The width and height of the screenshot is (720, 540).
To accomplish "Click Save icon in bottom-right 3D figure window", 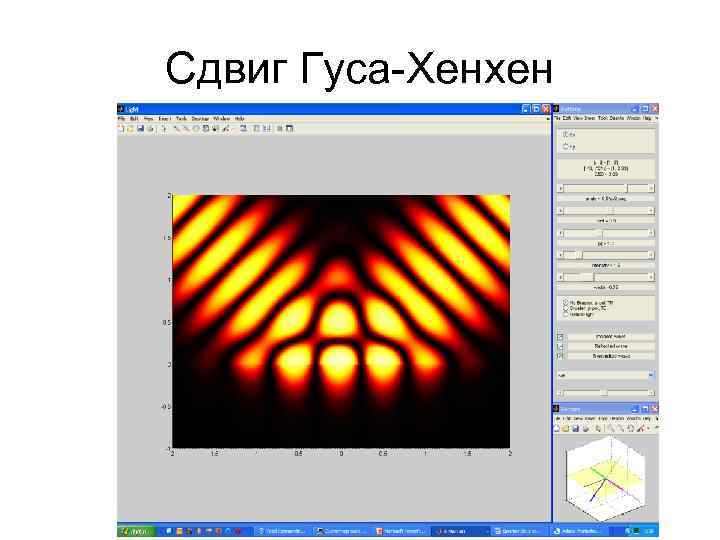I will (x=575, y=428).
